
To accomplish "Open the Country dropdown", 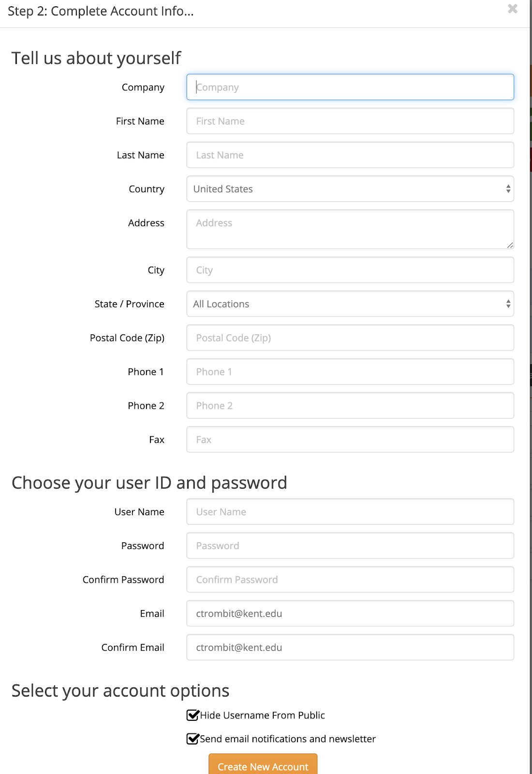I will click(x=350, y=189).
